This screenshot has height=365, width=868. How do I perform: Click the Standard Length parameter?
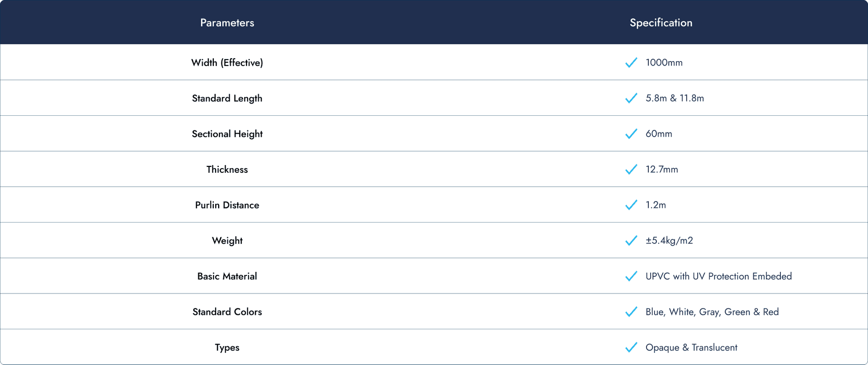(227, 98)
